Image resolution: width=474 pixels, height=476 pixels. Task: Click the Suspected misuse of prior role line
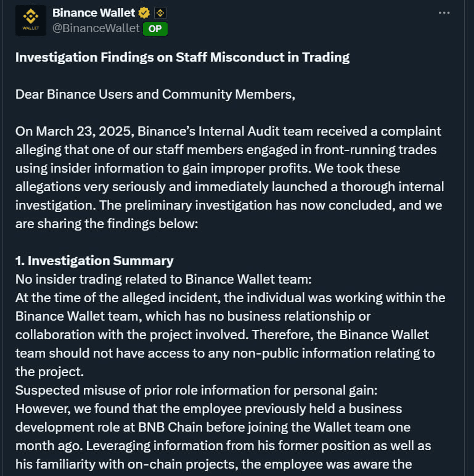(197, 390)
